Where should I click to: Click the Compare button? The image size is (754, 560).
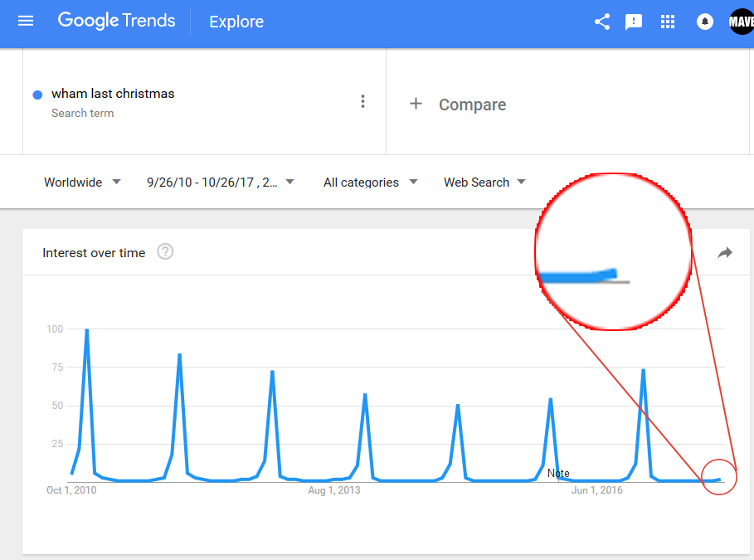point(472,105)
